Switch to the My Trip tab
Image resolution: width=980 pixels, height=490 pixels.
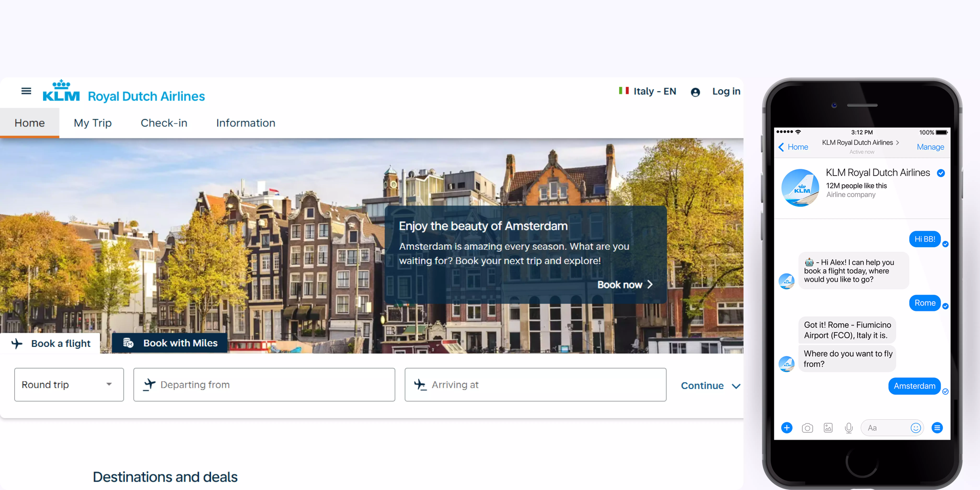(x=92, y=123)
